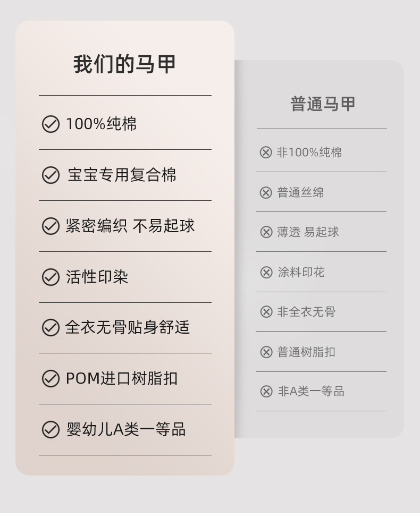Click the 婴幼儿A类一等品 text

(x=126, y=429)
